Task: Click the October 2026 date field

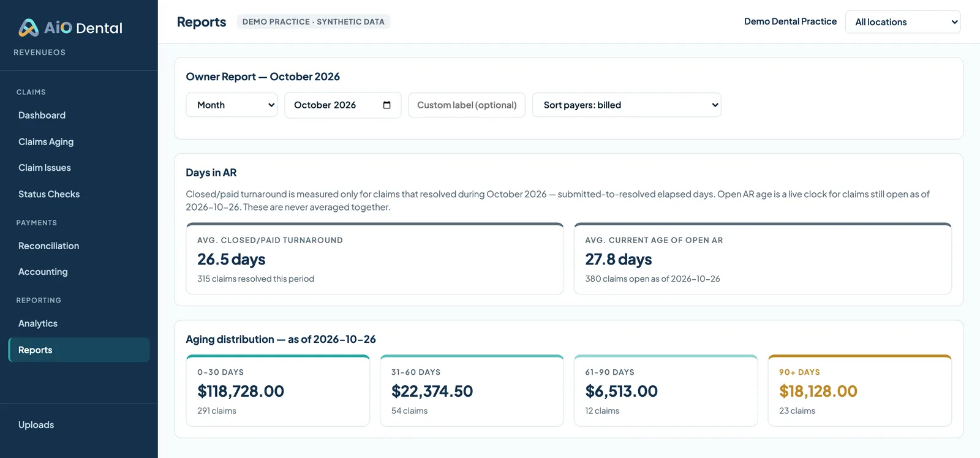Action: click(x=342, y=105)
